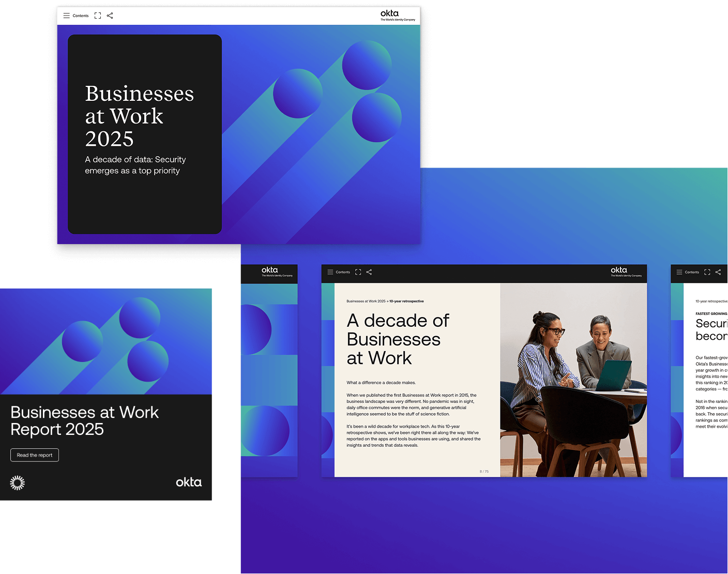Select the share icon in the center viewer
Image resolution: width=728 pixels, height=574 pixels.
[x=369, y=272]
